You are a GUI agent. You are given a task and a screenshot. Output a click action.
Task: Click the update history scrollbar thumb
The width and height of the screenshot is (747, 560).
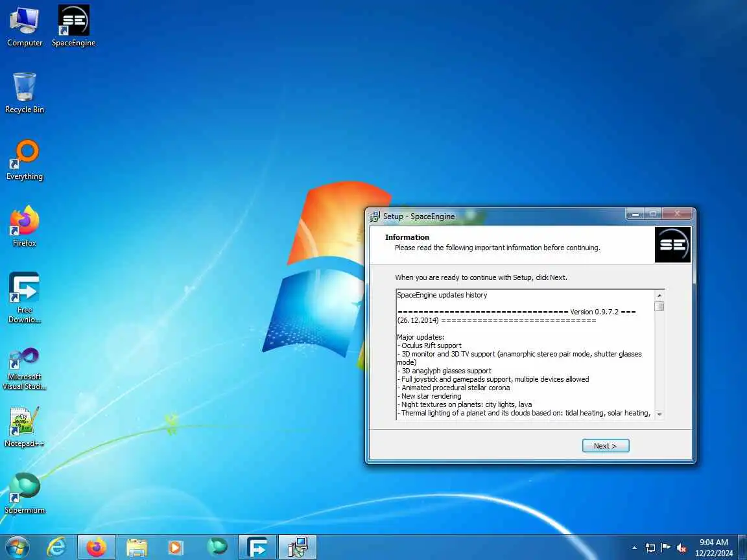[x=659, y=306]
